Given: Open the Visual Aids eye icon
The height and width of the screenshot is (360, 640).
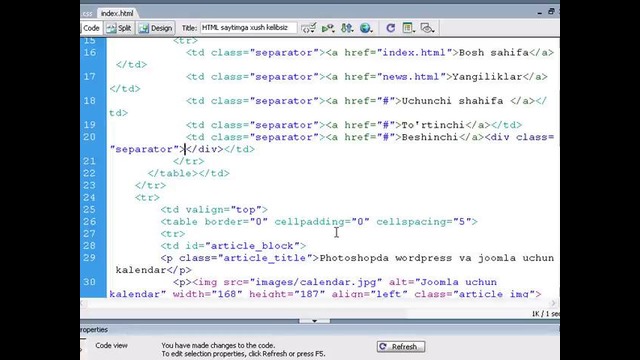Looking at the screenshot, I should [427, 28].
